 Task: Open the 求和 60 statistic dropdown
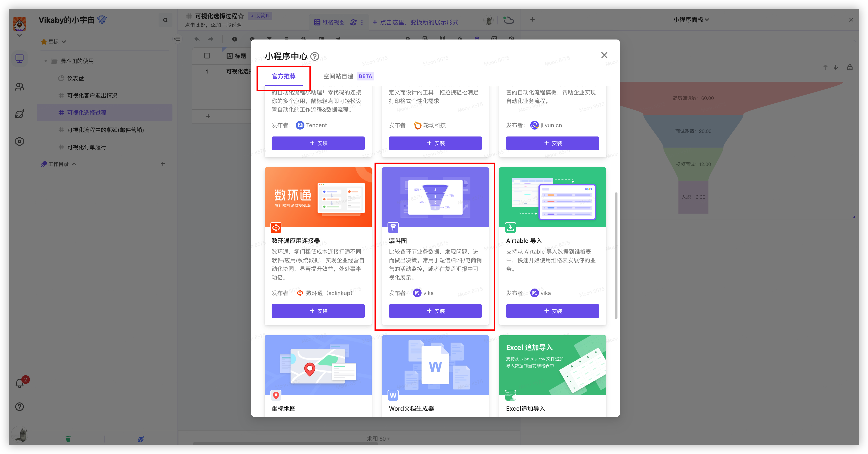point(378,438)
